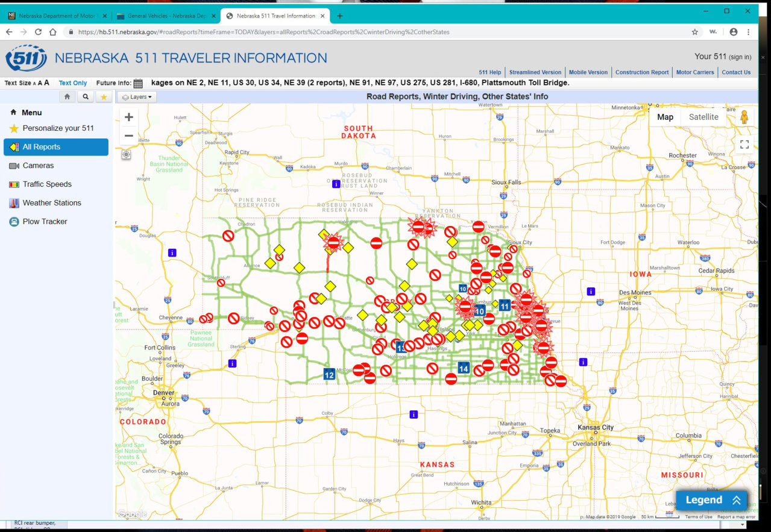Open the Streamlined Version link

click(535, 72)
